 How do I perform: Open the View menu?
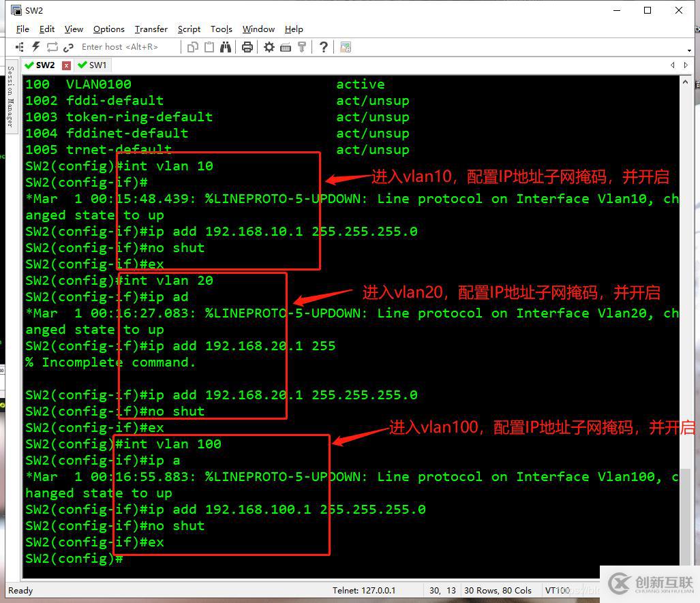tap(74, 29)
